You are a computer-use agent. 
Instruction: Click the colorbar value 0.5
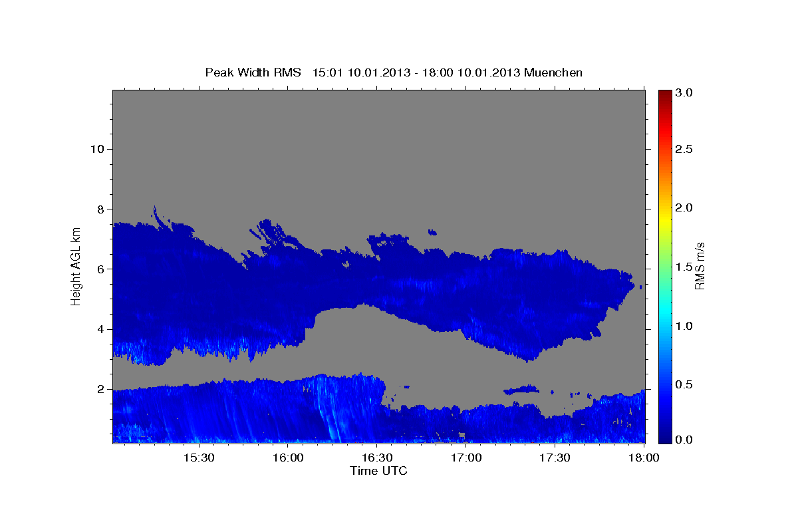click(x=684, y=384)
